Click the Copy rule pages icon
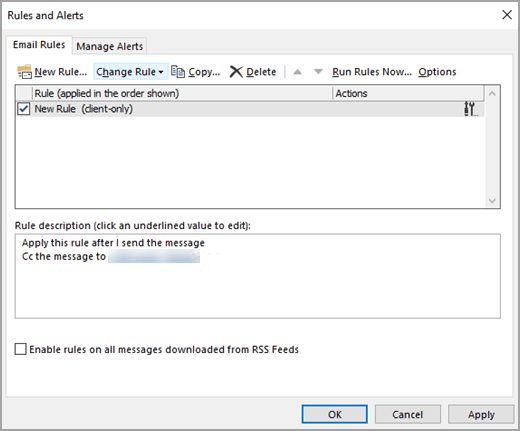The height and width of the screenshot is (431, 520). 178,71
